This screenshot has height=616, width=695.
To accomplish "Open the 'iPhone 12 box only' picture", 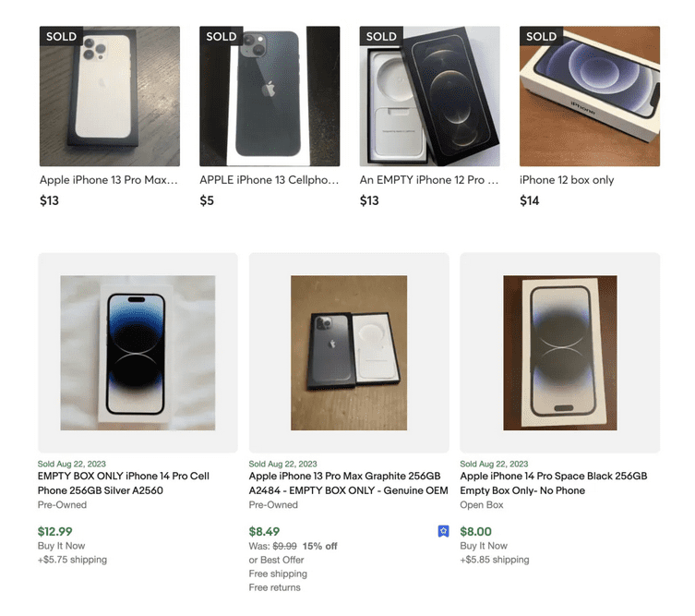I will 589,96.
